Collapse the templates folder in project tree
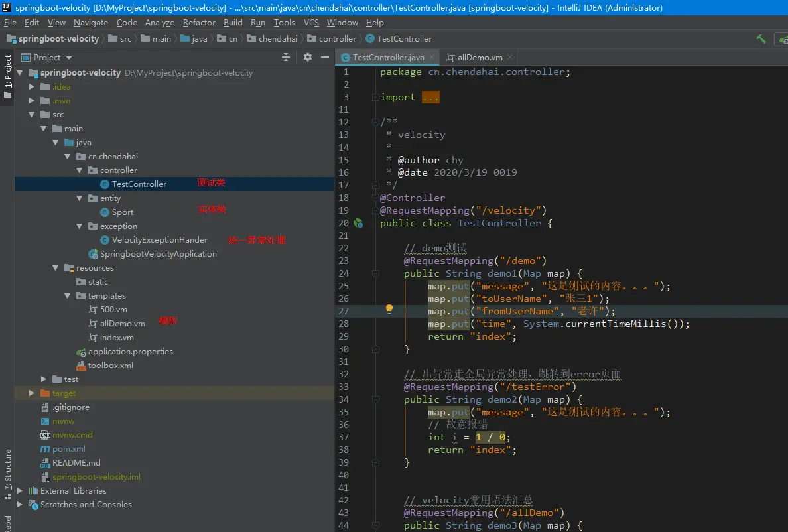The height and width of the screenshot is (532, 788). [68, 296]
